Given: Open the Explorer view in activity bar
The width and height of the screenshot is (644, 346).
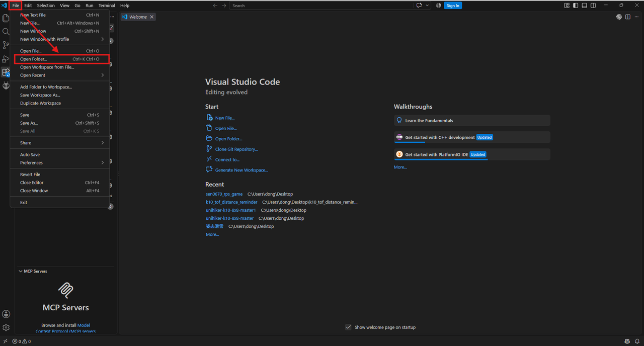Looking at the screenshot, I should [x=6, y=18].
